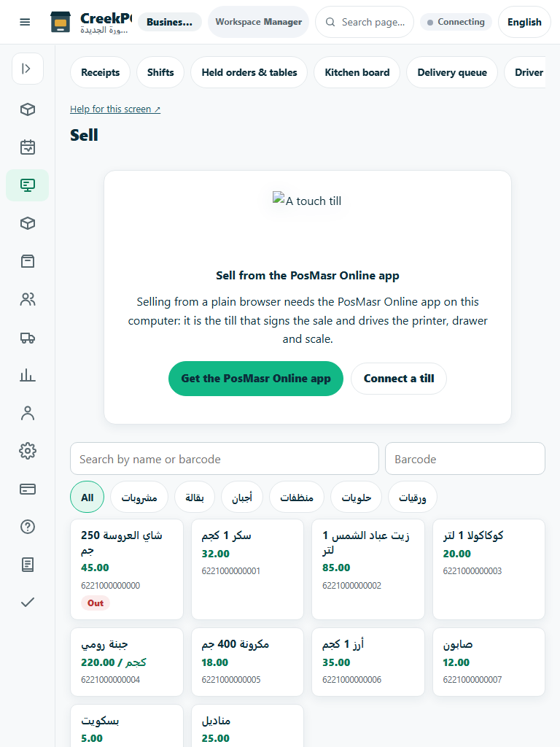Screen dimensions: 560x747
Task: Open the customers people icon in sidebar
Action: tap(28, 299)
